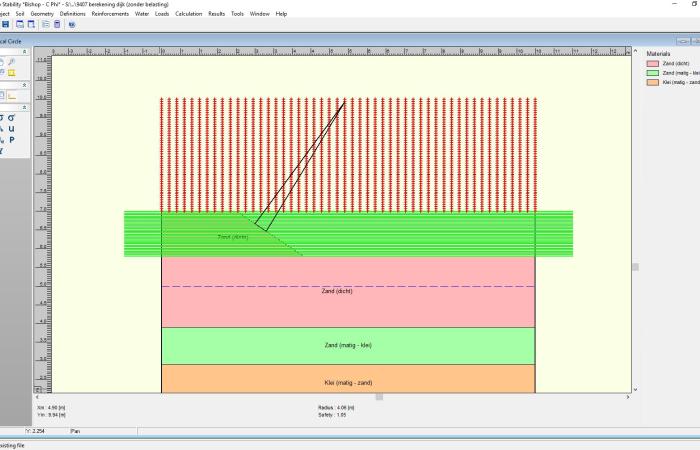The image size is (700, 450).
Task: Click the zoom magnifier tool icon
Action: pos(11,61)
